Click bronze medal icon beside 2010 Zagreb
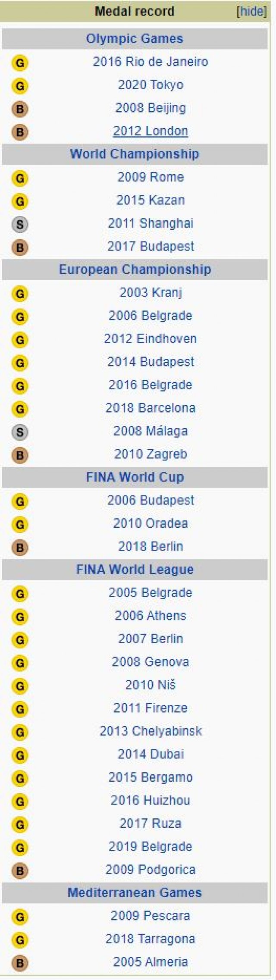276x980 pixels. pyautogui.click(x=20, y=455)
